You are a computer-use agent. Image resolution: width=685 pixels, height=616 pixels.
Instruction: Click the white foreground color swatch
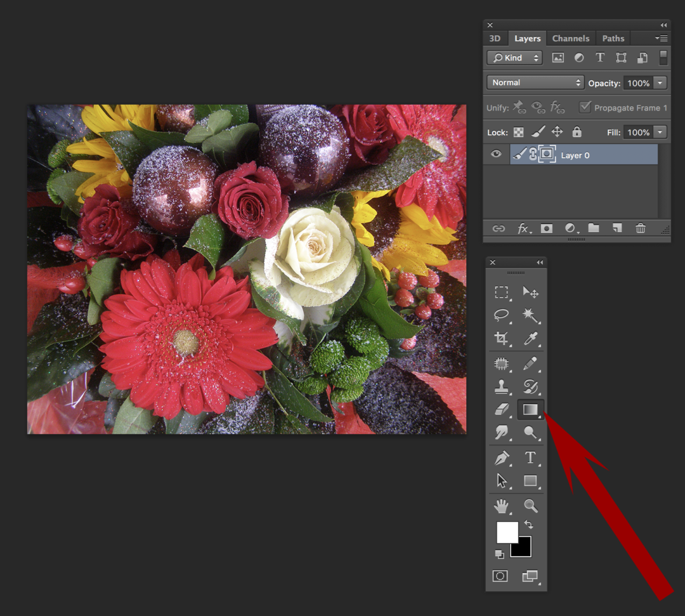(507, 532)
